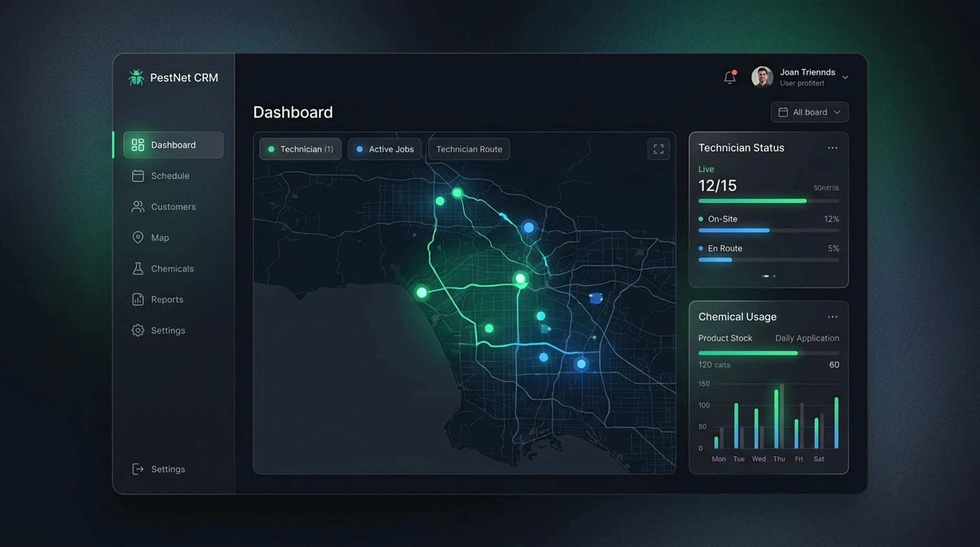The image size is (980, 547).
Task: Expand the user profile chevron
Action: (x=845, y=77)
